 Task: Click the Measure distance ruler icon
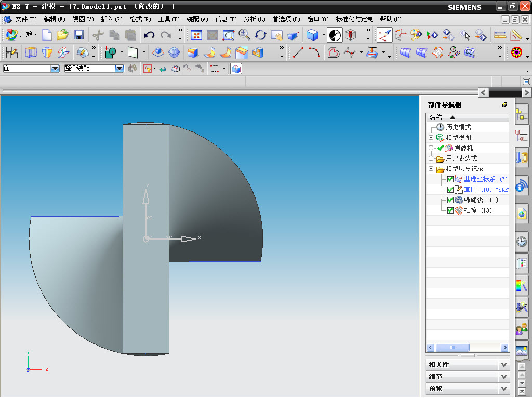click(500, 35)
